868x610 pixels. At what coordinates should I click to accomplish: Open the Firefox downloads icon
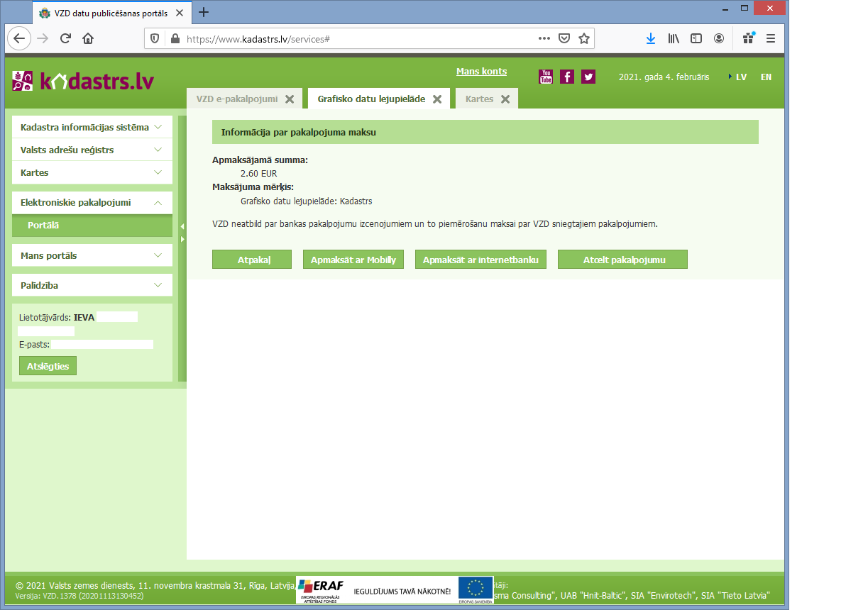[651, 38]
